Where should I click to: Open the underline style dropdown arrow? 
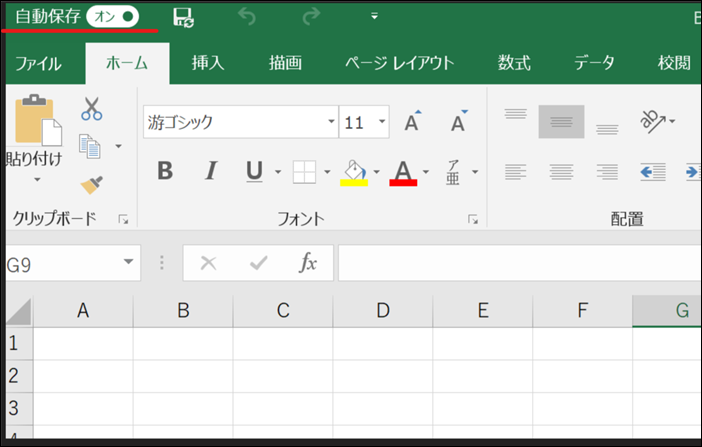[x=278, y=172]
